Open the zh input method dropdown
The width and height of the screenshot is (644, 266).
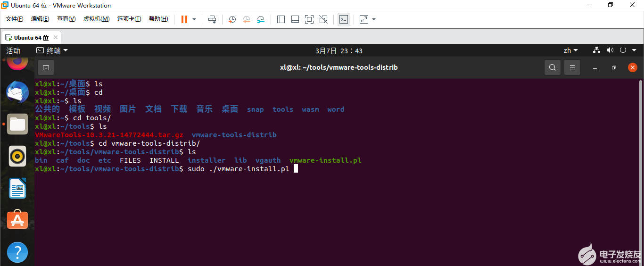pos(570,50)
